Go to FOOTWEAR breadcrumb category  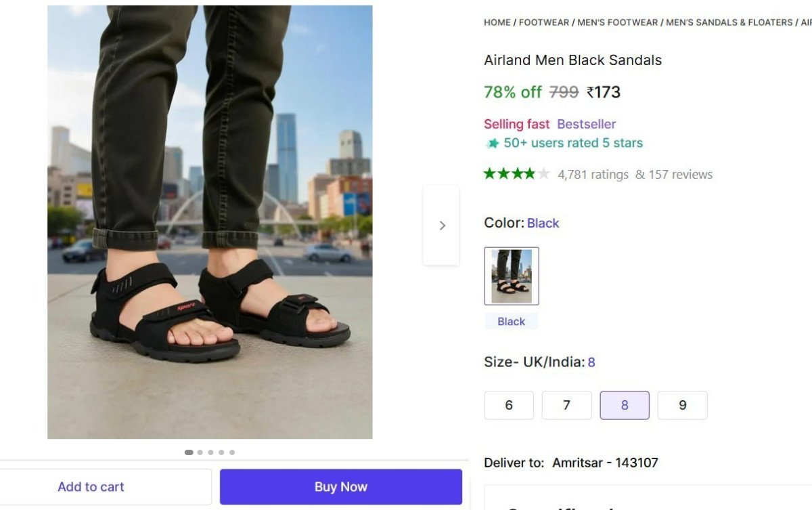tap(544, 22)
